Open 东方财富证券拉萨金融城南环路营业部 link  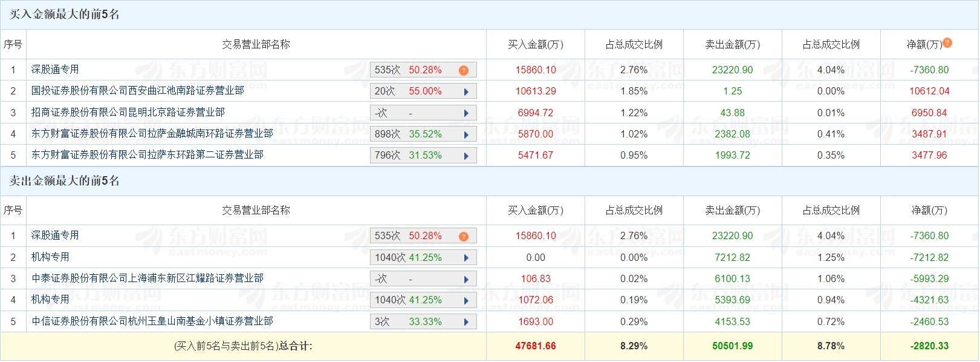152,133
